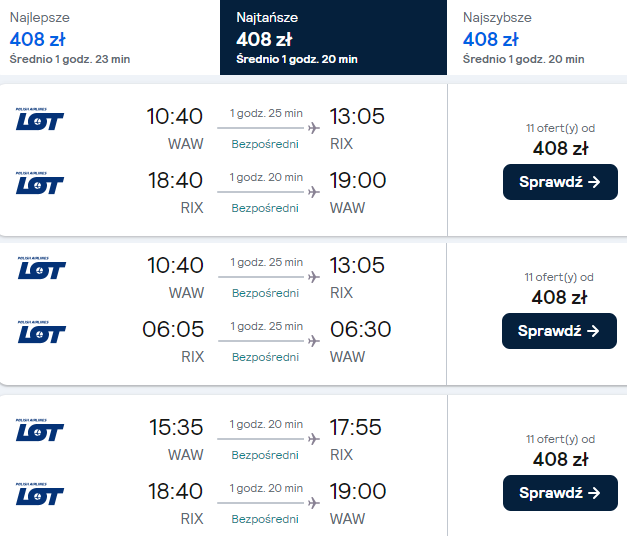Click the 17:55 arrival time at RIX
Viewport: 627px width, 536px height.
[x=356, y=428]
